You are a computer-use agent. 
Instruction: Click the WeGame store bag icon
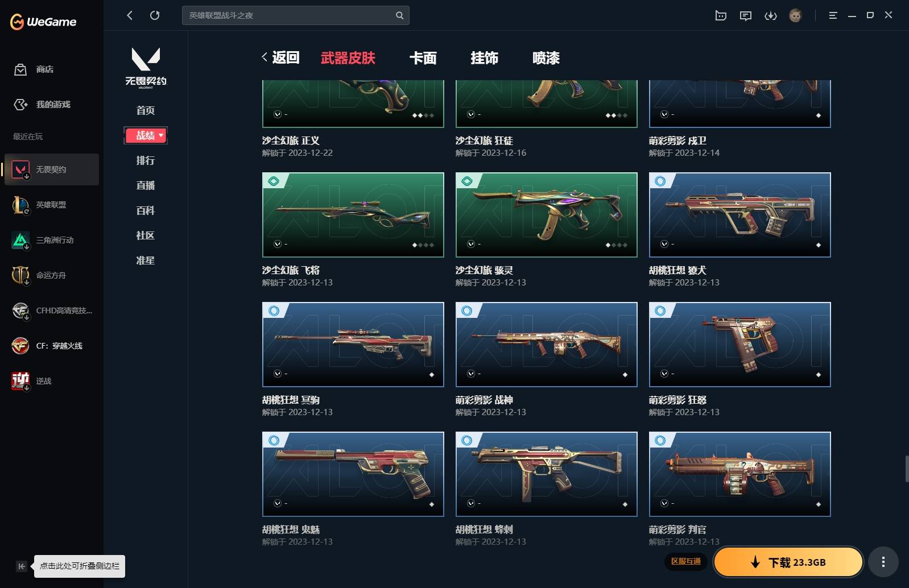(20, 69)
